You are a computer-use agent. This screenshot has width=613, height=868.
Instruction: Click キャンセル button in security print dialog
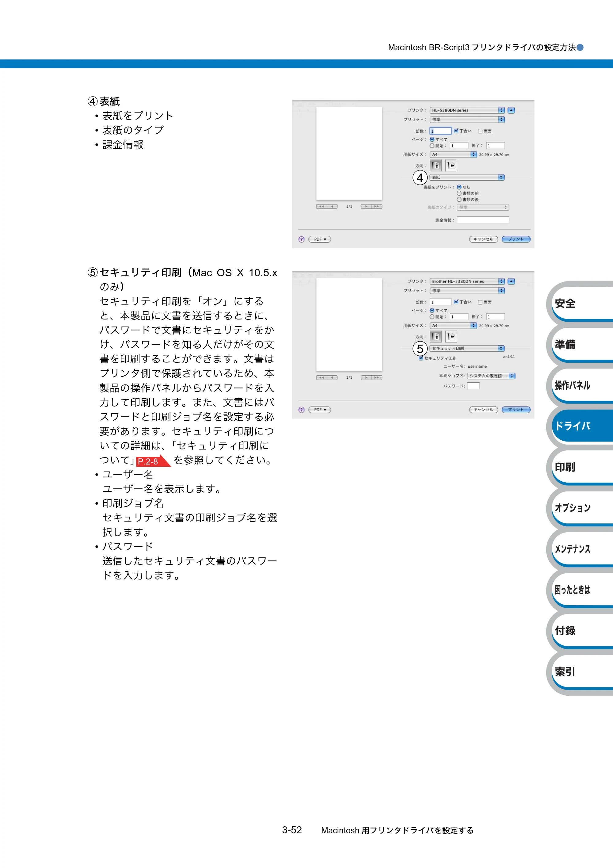pos(483,410)
